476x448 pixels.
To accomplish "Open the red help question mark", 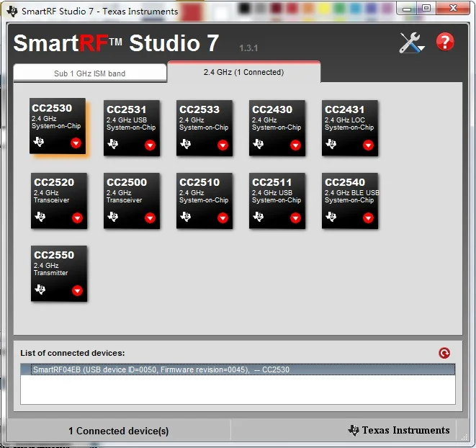I will click(445, 42).
